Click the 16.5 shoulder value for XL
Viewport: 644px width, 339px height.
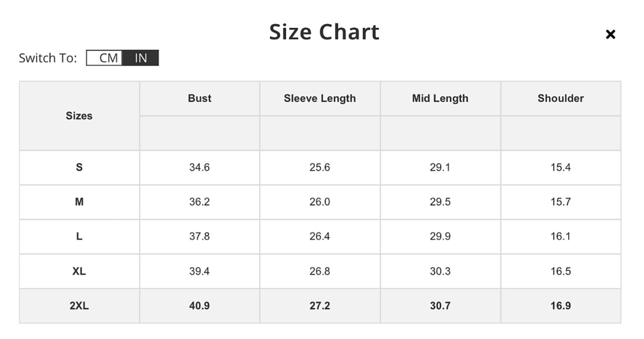click(561, 271)
